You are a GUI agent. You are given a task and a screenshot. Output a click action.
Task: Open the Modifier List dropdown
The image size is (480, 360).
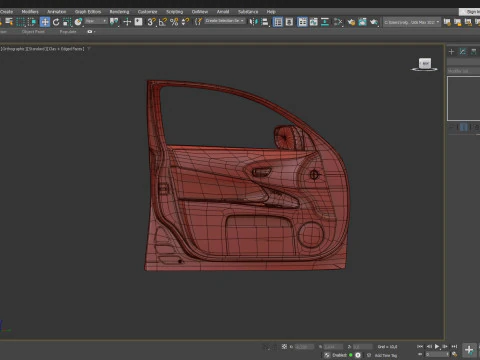coord(463,71)
